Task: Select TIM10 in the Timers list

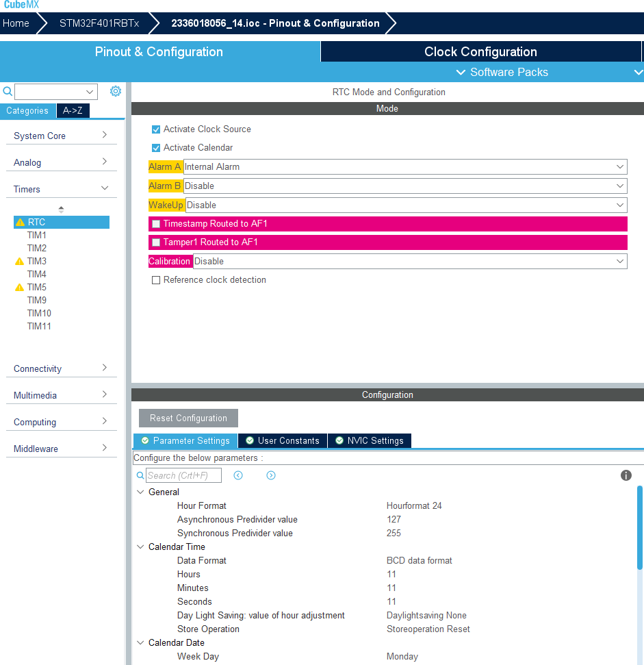Action: (39, 314)
